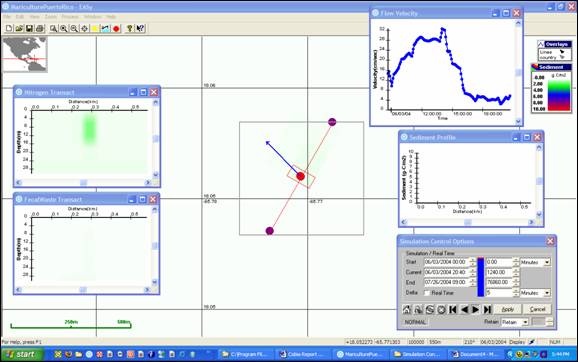Click the blue simulation progress bar
Screen dimensions: 578x362
[x=481, y=277]
